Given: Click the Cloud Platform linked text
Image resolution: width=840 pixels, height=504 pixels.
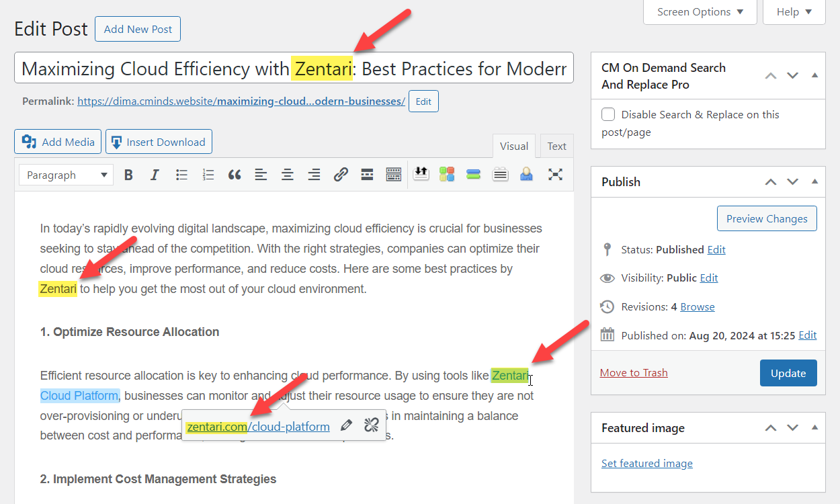Looking at the screenshot, I should coord(79,395).
